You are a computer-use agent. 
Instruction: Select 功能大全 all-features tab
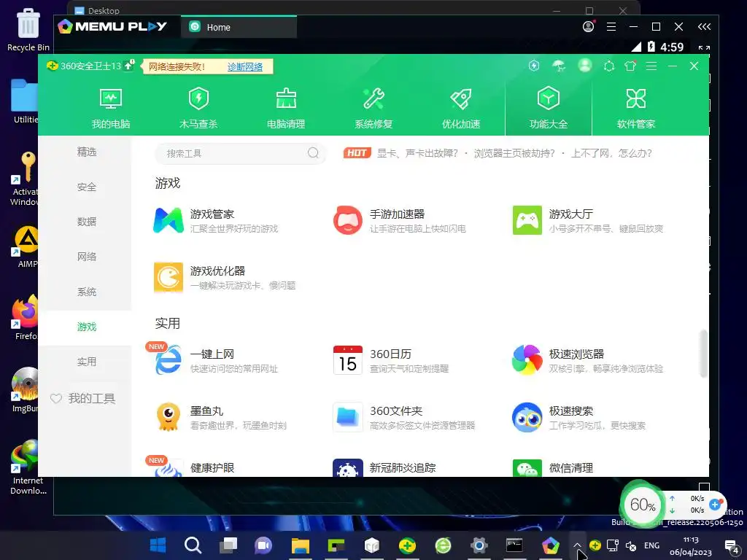(549, 109)
